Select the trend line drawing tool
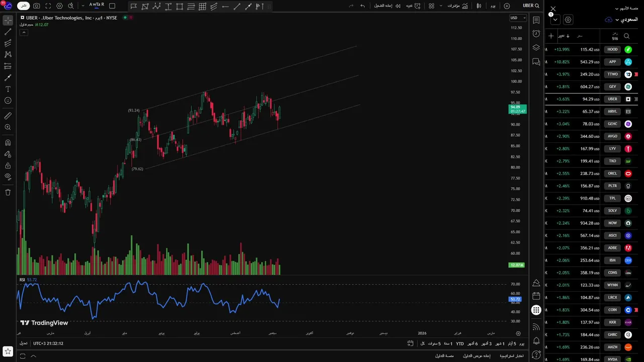This screenshot has width=644, height=362. (8, 32)
